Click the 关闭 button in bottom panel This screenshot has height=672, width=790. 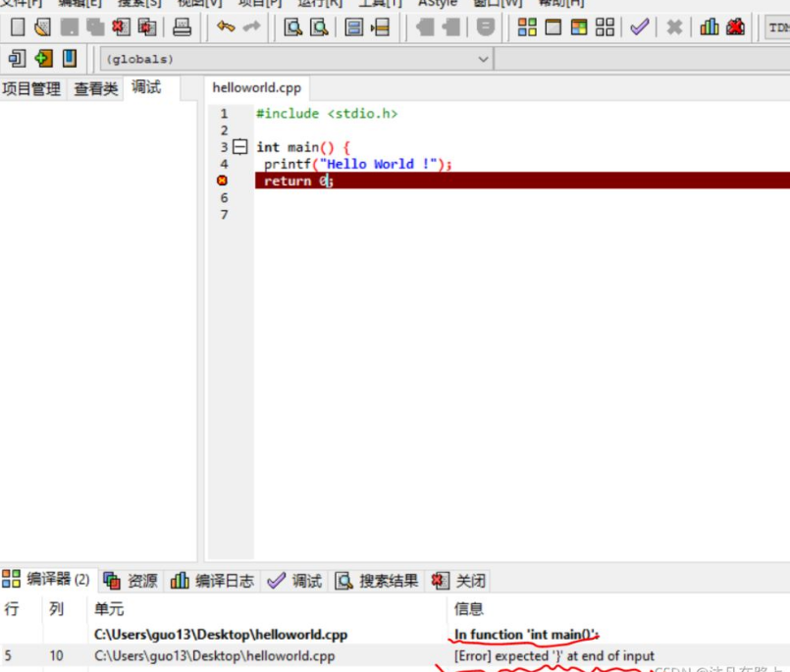click(459, 581)
